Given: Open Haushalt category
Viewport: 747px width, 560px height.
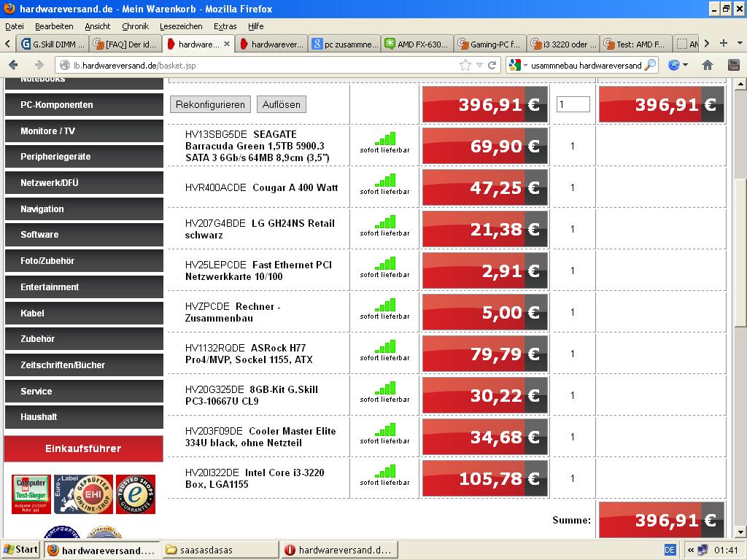Looking at the screenshot, I should pos(84,417).
